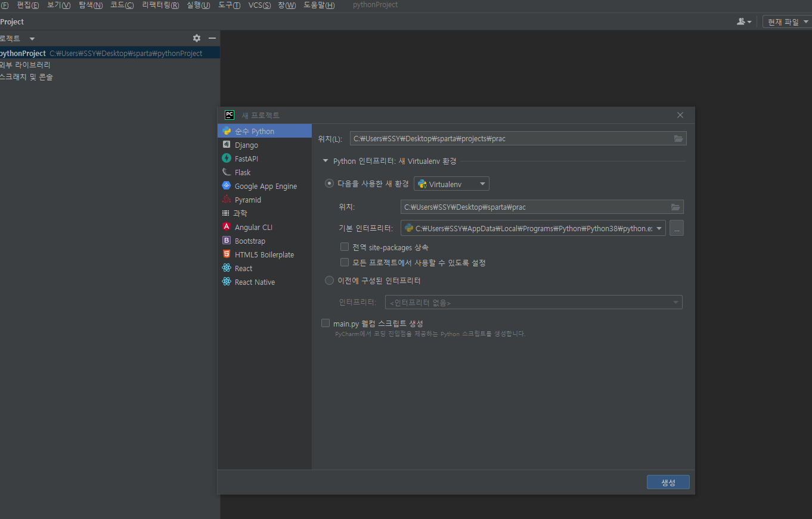Open the 인터프리터 없음 dropdown
Viewport: 812px width, 519px height.
pos(534,303)
